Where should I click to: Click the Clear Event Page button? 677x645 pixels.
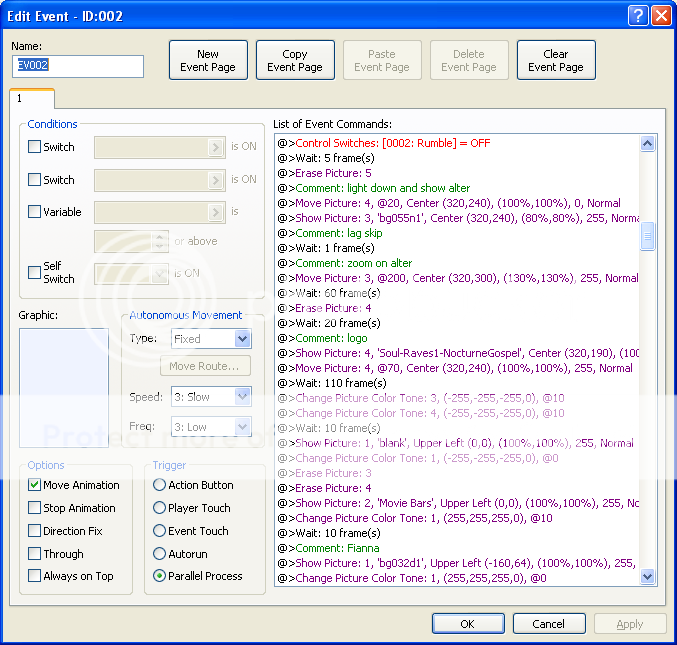click(x=556, y=61)
